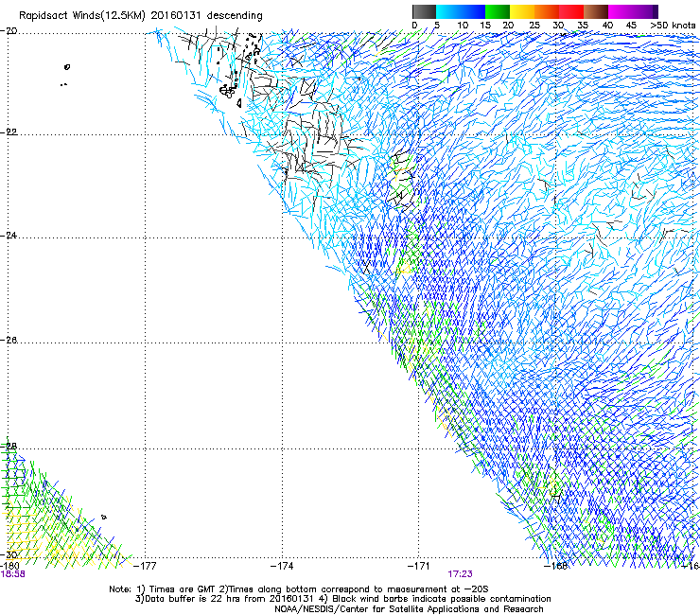Click the '>50 knots' legend label
This screenshot has width=700, height=615.
673,26
